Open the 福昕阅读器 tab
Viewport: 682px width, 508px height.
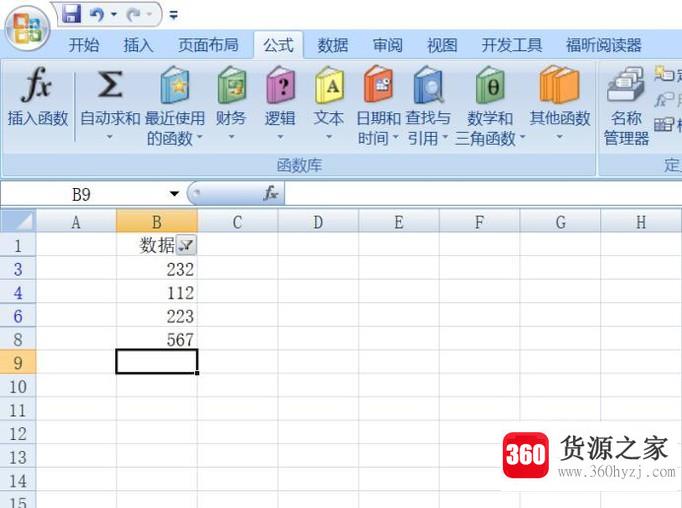604,45
